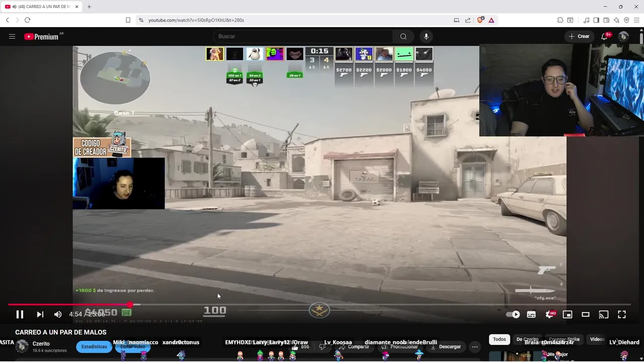Click Editar vídeo button
The height and width of the screenshot is (362, 644).
[x=133, y=346]
